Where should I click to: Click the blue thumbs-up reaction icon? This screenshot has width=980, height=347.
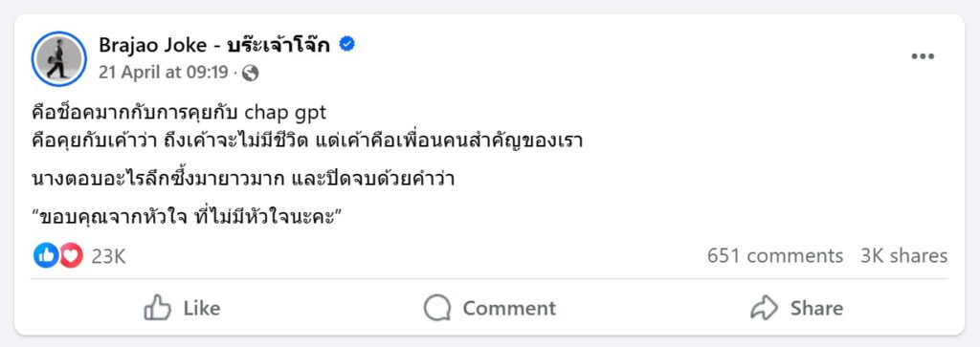(46, 255)
